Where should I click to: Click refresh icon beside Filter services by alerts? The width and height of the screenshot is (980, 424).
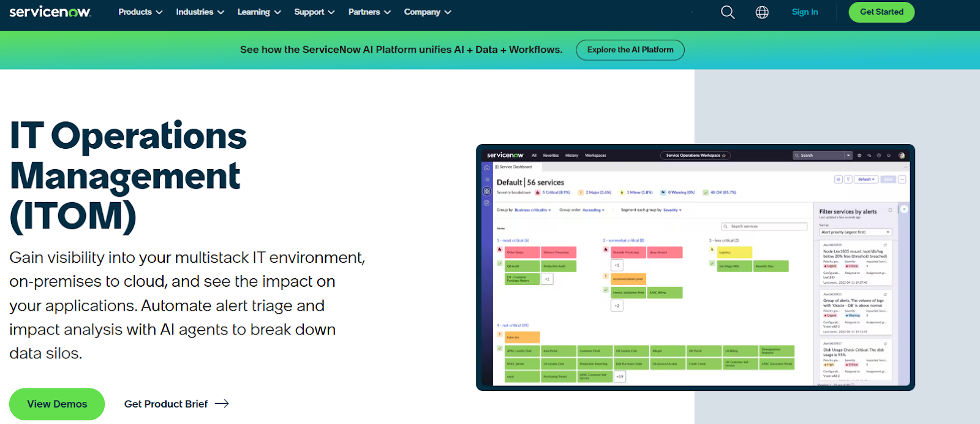pyautogui.click(x=890, y=210)
